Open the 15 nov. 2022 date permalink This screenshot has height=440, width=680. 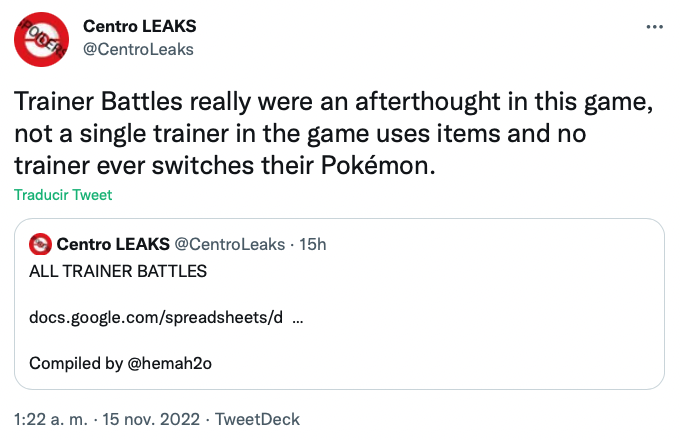click(151, 419)
